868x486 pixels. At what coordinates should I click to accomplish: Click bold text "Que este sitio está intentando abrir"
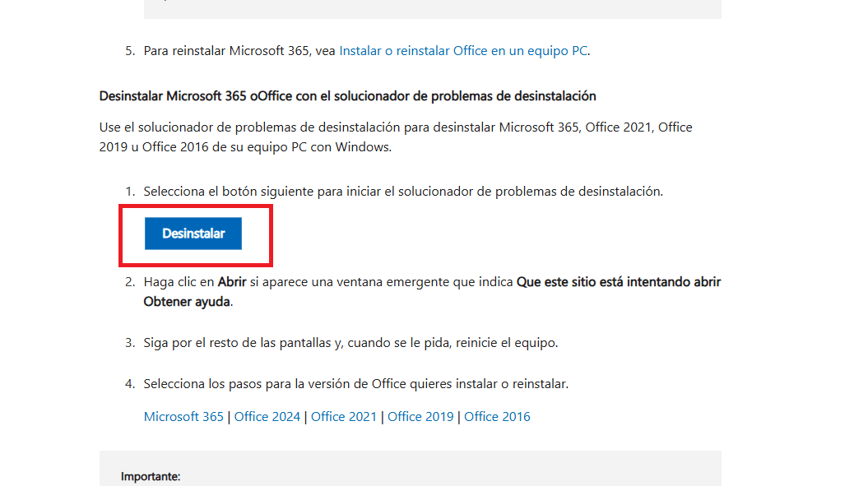point(618,282)
